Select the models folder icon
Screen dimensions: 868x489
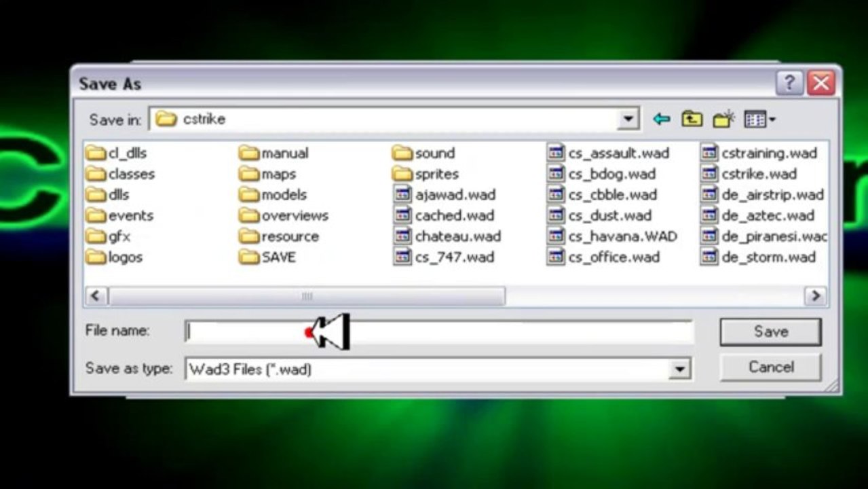click(249, 195)
